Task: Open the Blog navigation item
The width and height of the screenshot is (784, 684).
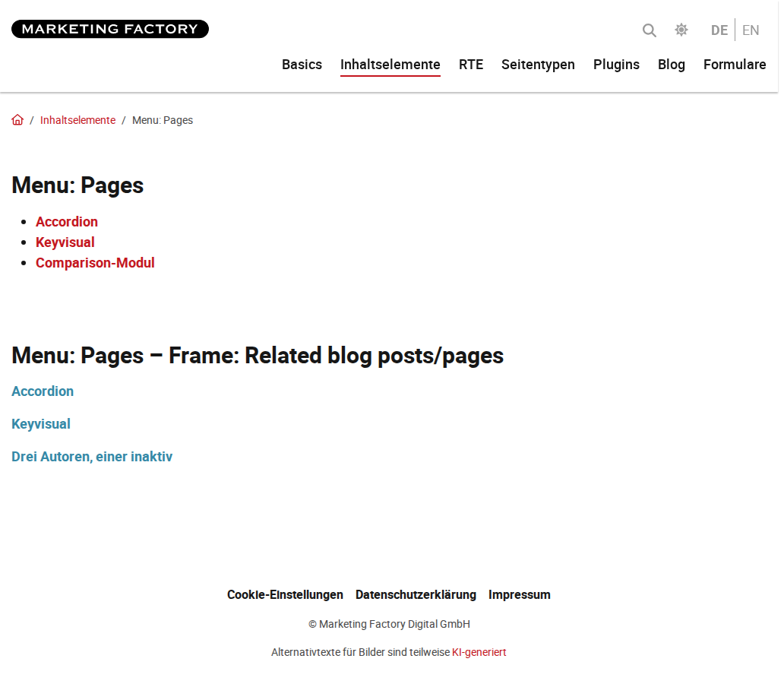Action: pyautogui.click(x=671, y=65)
